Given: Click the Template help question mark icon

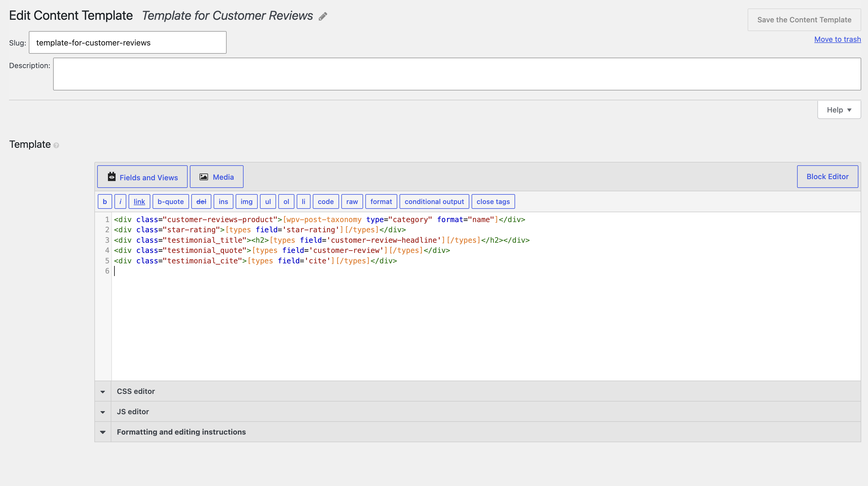Looking at the screenshot, I should pyautogui.click(x=56, y=145).
